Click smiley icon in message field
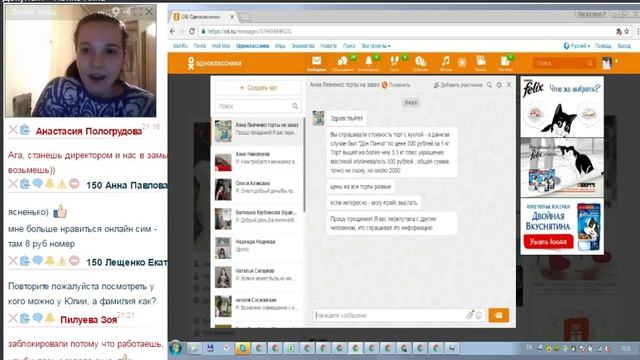The image size is (640, 360). [x=479, y=315]
